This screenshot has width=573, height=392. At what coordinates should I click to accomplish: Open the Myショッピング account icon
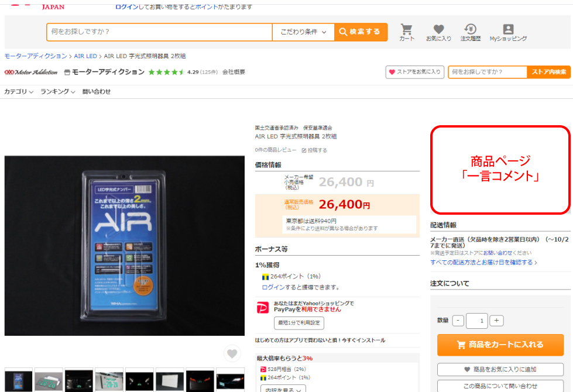pos(508,32)
